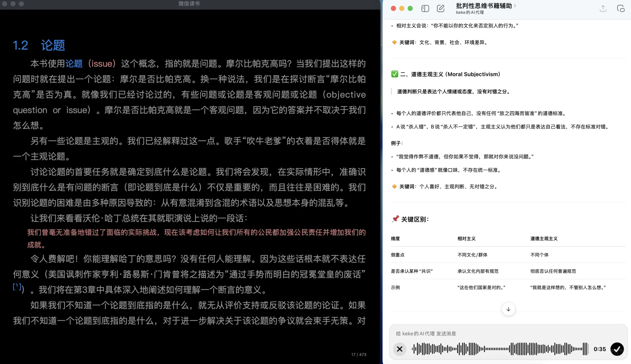Click 微信读书 window title
This screenshot has width=631, height=364.
coord(189,3)
